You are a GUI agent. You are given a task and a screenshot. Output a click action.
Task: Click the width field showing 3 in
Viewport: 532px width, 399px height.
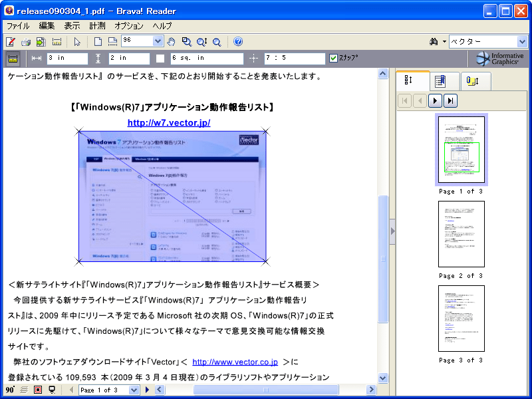pos(67,59)
